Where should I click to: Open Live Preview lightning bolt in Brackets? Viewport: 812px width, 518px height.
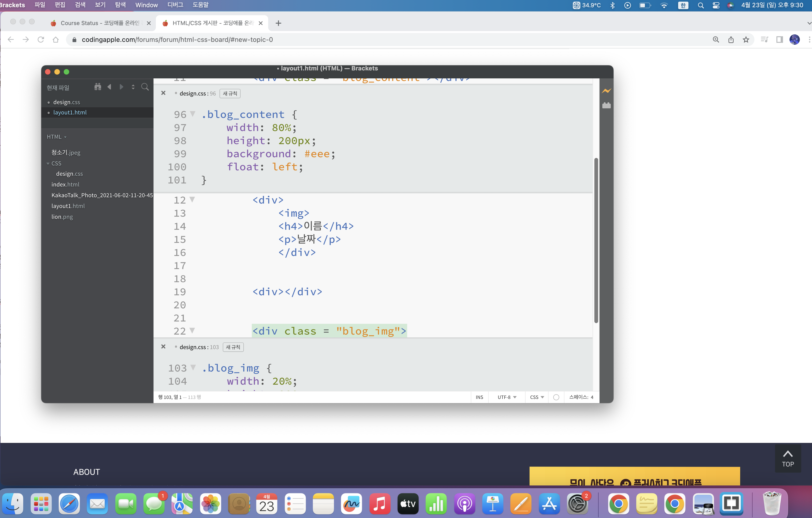[606, 91]
